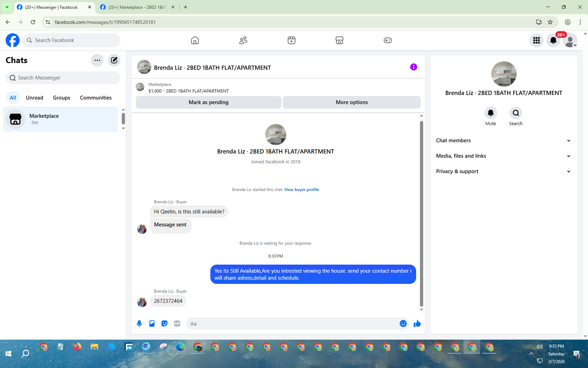
Task: View site information icon in address bar
Action: tap(48, 22)
